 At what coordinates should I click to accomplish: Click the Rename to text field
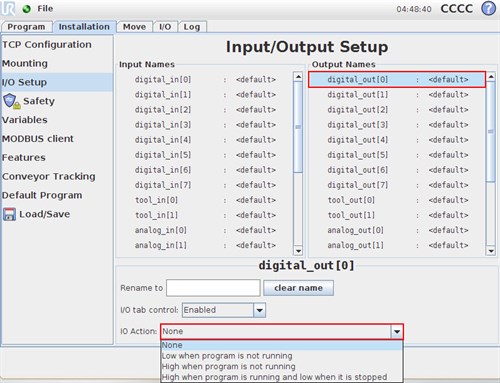(213, 288)
